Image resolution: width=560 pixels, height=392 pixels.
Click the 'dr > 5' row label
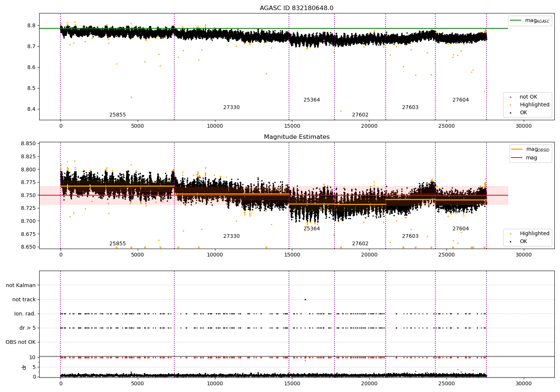(x=28, y=328)
